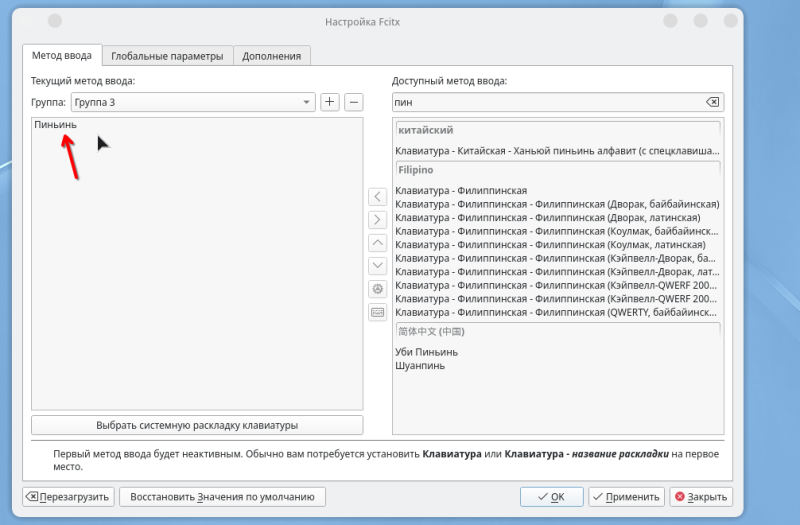This screenshot has width=800, height=525.
Task: Click Восстановить Значения по умолчанию
Action: (x=222, y=496)
